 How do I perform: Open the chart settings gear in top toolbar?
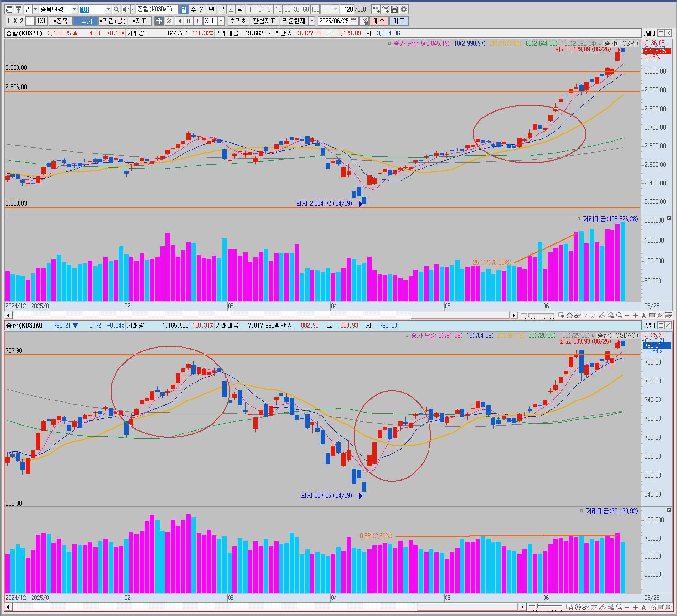404,9
